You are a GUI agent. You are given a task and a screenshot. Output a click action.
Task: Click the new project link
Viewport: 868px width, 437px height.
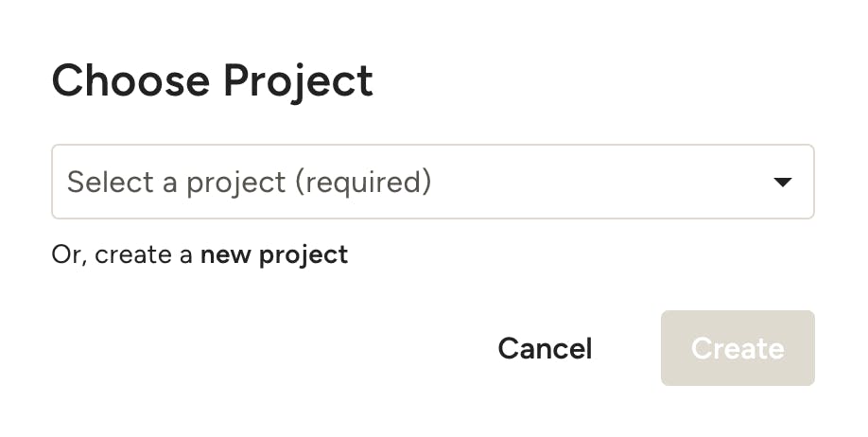(274, 254)
